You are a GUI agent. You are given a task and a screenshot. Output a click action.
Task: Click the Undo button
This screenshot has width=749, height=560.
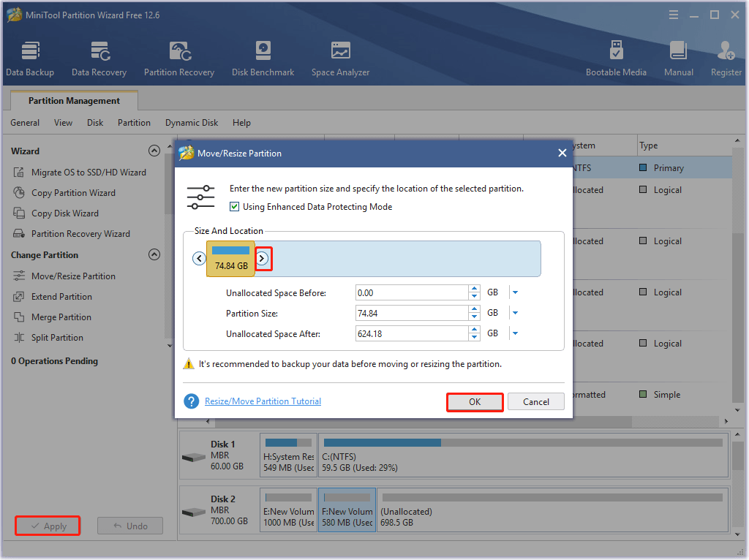(130, 526)
